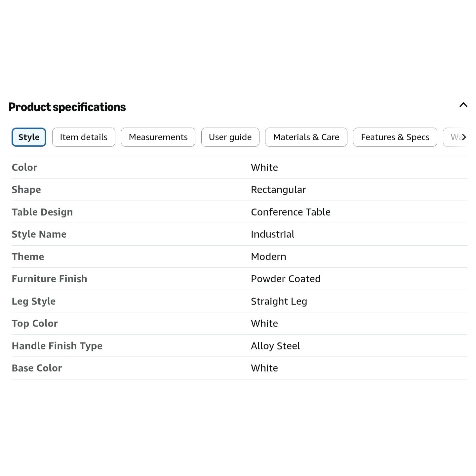Click the Alloy Steel value
This screenshot has width=476, height=476.
[275, 346]
